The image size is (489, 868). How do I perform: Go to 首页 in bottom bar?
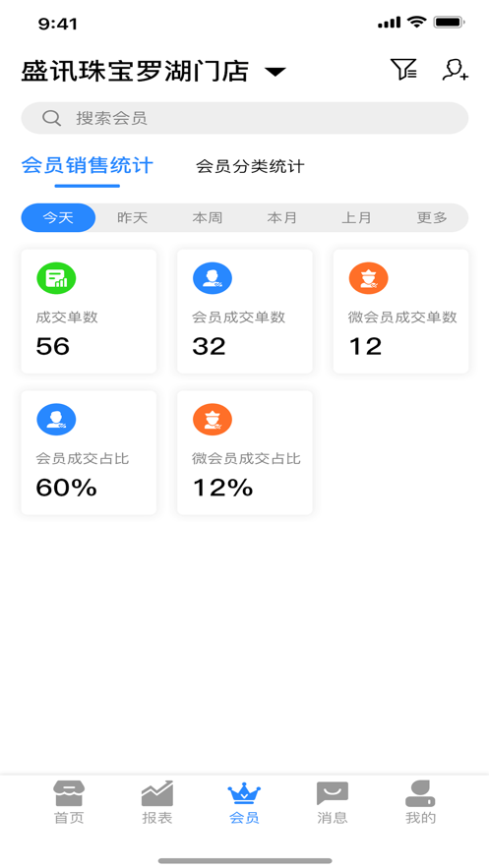point(69,803)
